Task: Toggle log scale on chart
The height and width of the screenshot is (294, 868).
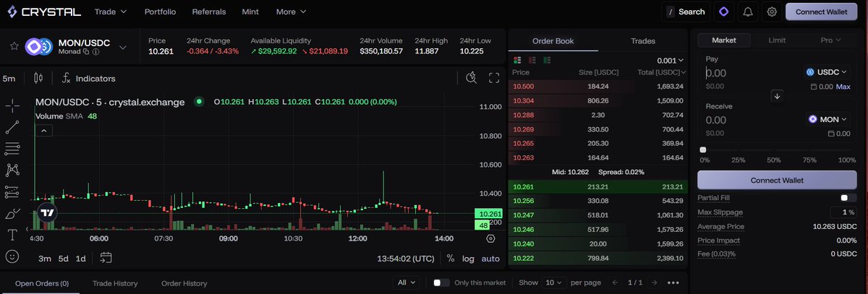Action: [469, 258]
